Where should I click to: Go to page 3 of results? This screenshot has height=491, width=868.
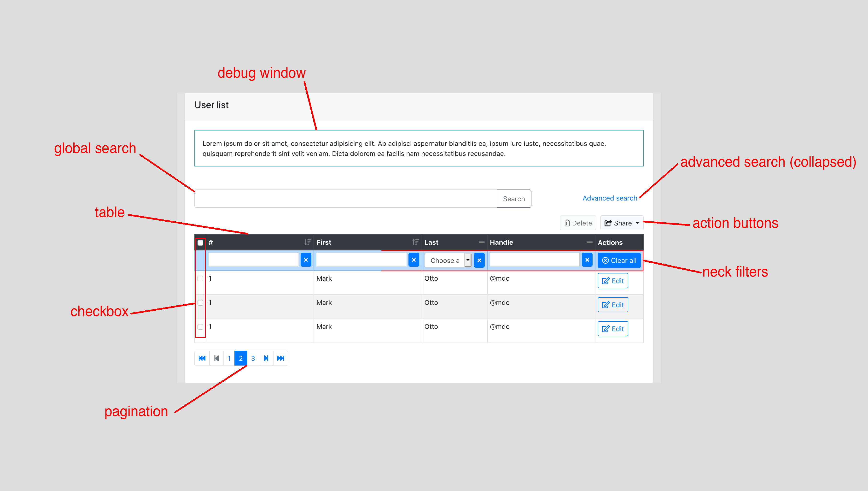coord(253,358)
